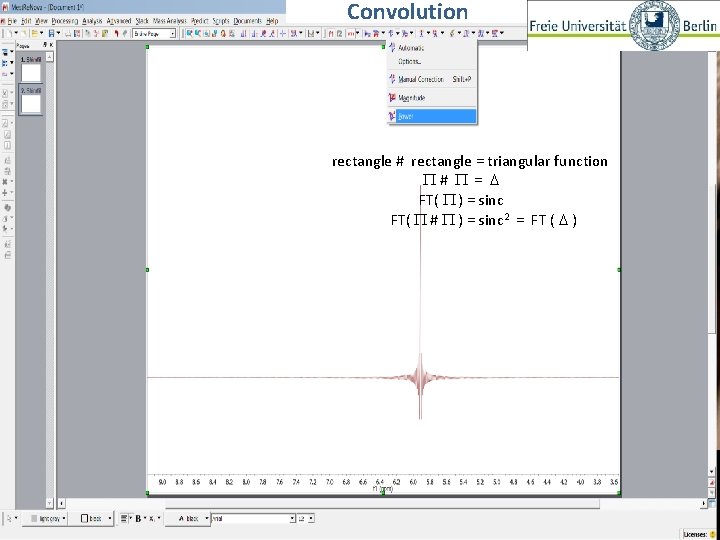Click the red Undo arrow icon
The image size is (720, 540).
[x=117, y=33]
